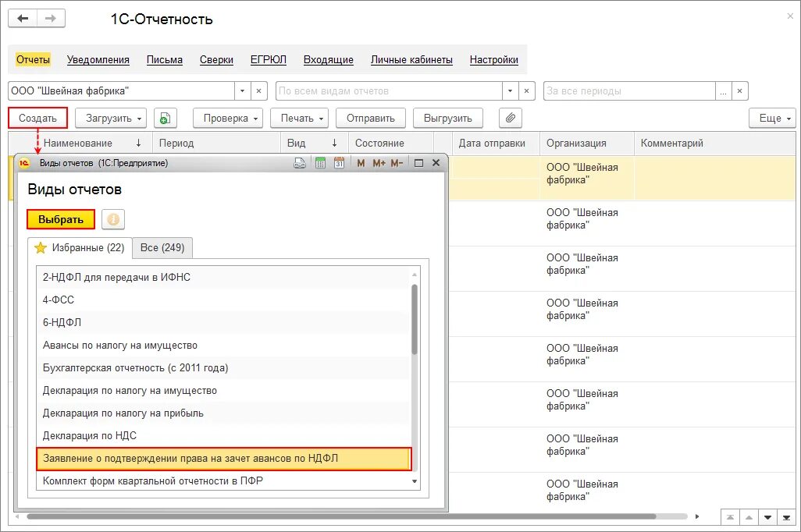Screen dimensions: 801x532
Task: Open the Сверки section
Action: click(x=216, y=60)
